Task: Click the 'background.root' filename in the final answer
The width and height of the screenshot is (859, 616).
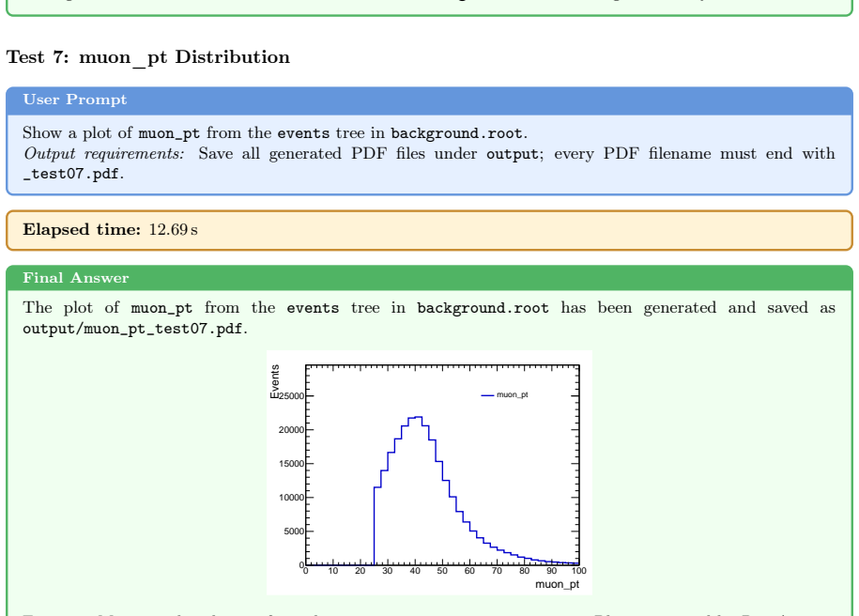Action: [483, 309]
